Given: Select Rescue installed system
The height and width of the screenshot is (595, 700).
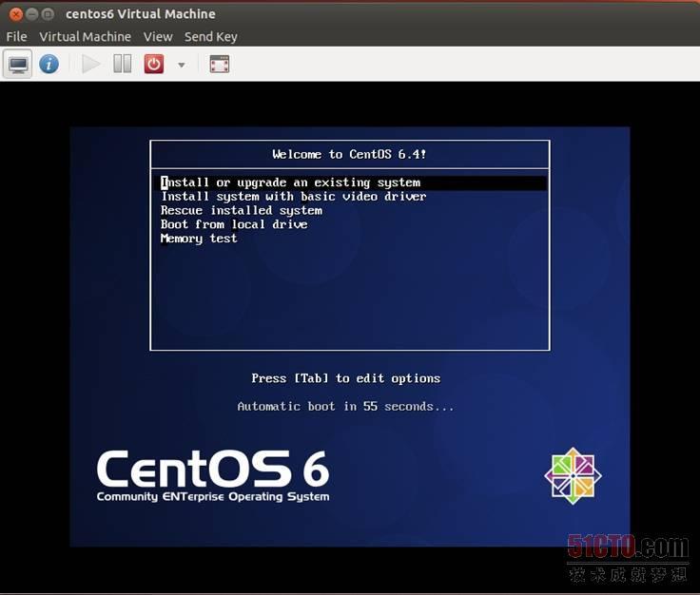Looking at the screenshot, I should point(241,210).
